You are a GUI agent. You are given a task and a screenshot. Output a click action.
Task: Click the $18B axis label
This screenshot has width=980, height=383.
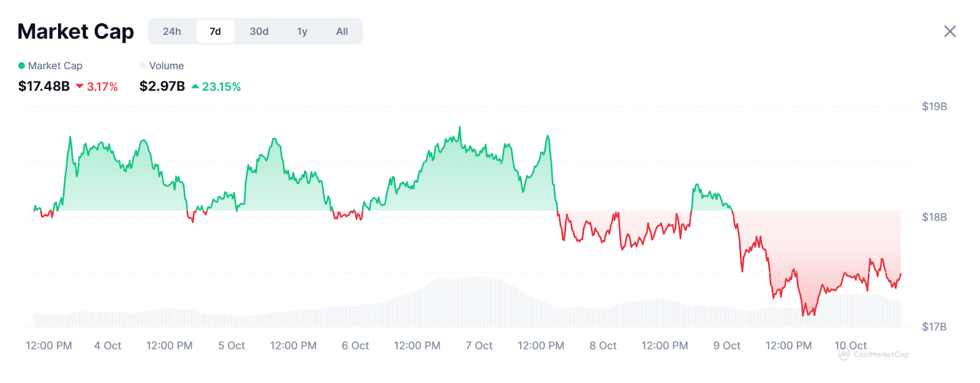pyautogui.click(x=934, y=217)
